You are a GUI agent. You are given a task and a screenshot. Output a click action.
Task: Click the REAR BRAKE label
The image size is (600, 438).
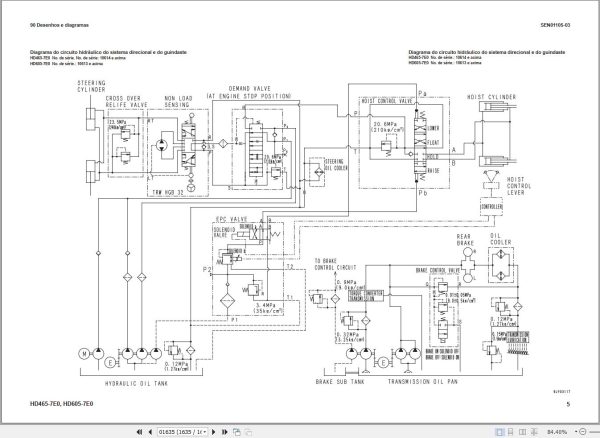(x=465, y=240)
